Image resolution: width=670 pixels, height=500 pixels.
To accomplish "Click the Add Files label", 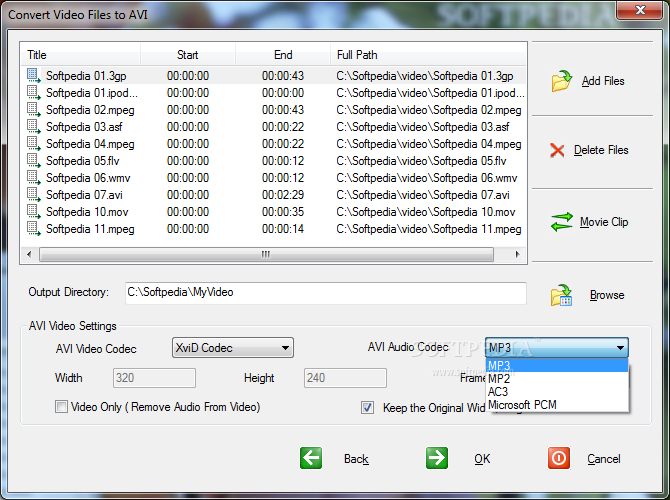I will click(x=603, y=81).
